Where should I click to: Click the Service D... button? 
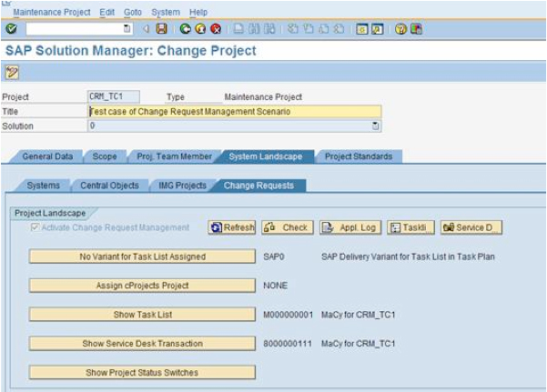click(471, 227)
